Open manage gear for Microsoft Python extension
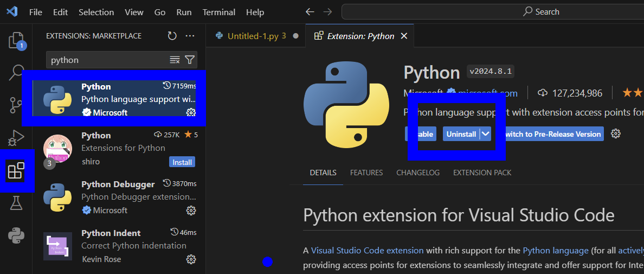 click(x=191, y=112)
